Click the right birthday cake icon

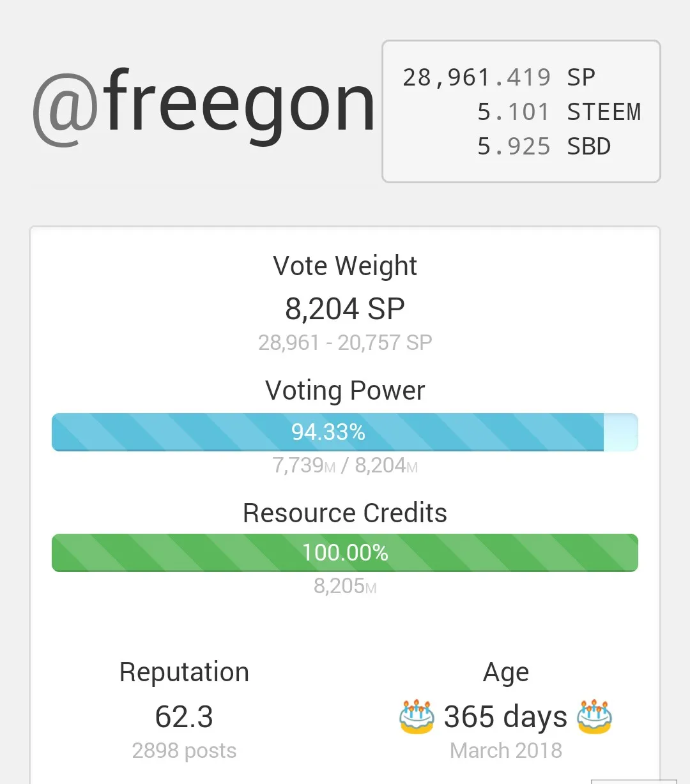(x=595, y=716)
